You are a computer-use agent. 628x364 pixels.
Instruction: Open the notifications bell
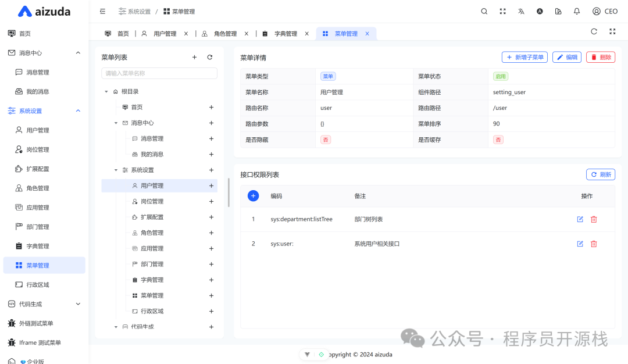(x=576, y=11)
